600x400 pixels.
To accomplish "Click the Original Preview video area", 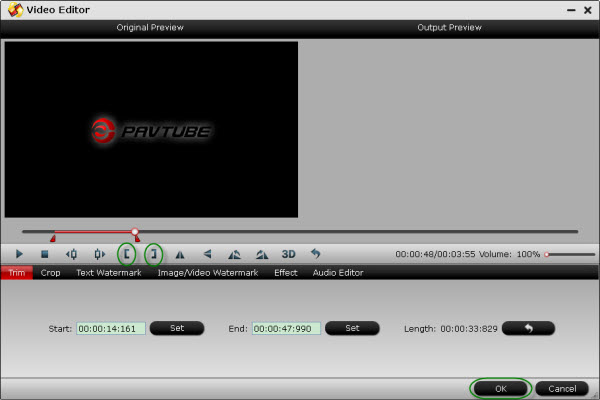I will coord(151,129).
